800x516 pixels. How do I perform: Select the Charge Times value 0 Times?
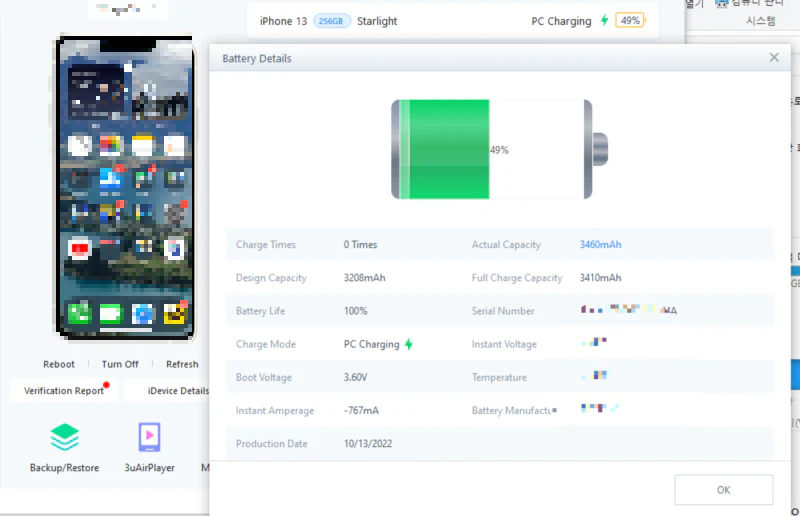coord(360,244)
